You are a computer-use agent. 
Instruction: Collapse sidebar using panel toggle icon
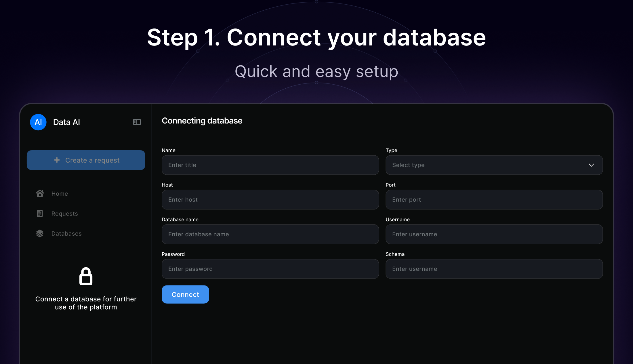point(137,122)
